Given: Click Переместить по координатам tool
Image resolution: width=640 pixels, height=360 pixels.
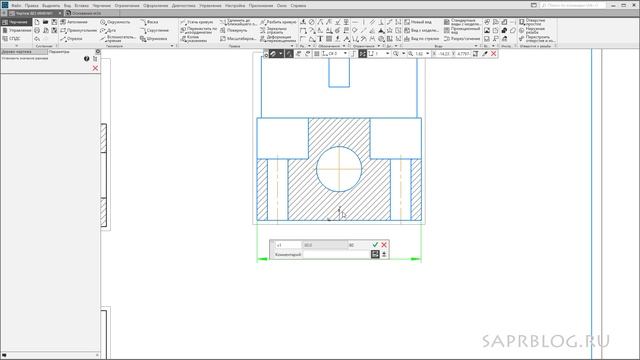Looking at the screenshot, I should point(198,30).
